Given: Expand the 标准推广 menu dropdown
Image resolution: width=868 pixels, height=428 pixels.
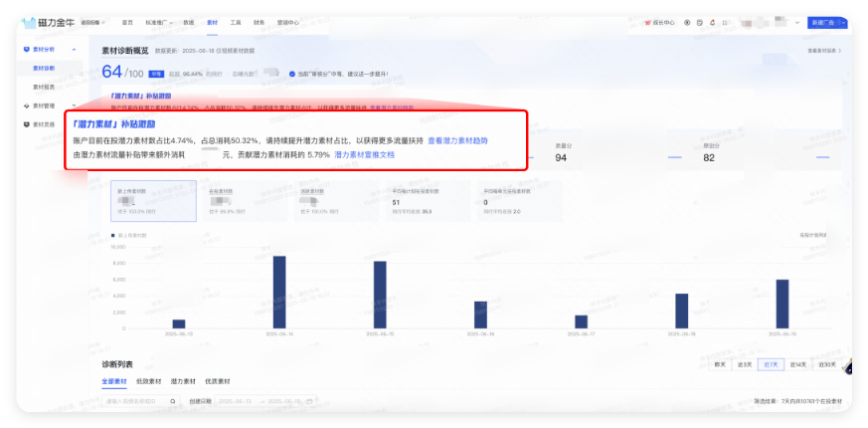Looking at the screenshot, I should click(x=159, y=23).
